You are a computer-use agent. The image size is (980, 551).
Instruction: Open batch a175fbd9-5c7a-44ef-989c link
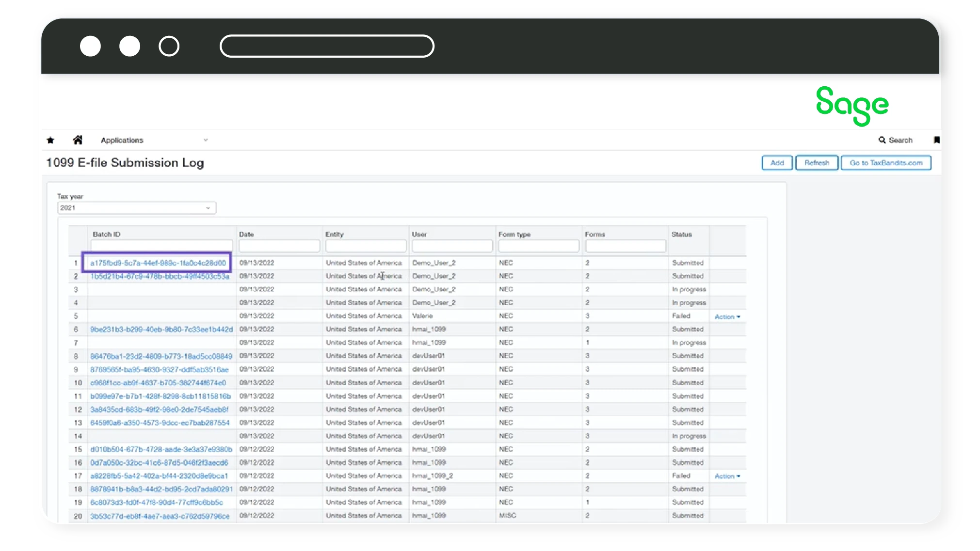click(x=158, y=263)
